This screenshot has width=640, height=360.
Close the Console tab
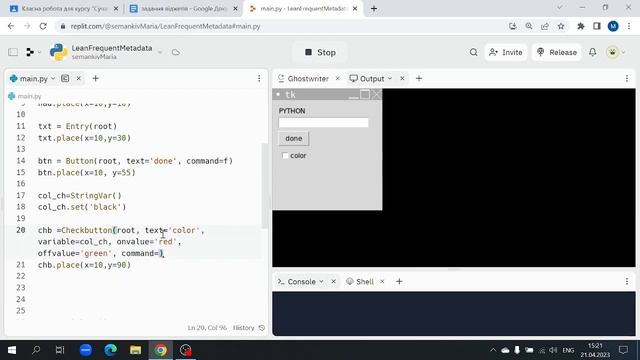pyautogui.click(x=333, y=282)
